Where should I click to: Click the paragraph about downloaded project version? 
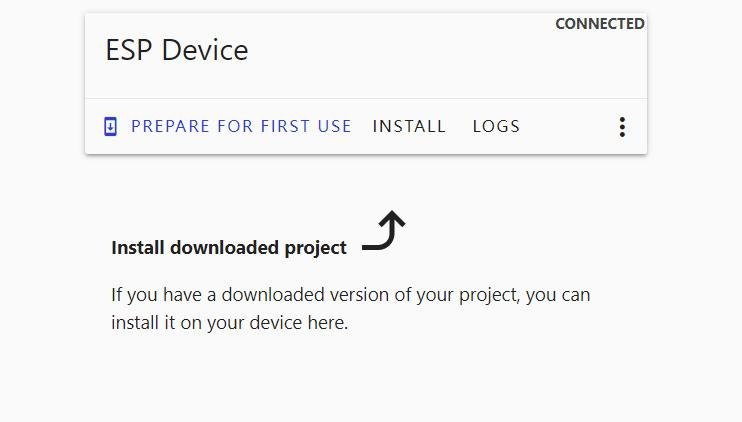(x=351, y=308)
